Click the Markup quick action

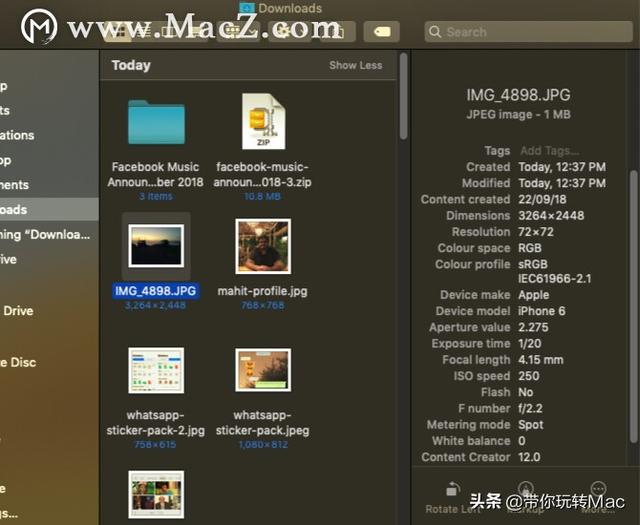pos(525,498)
